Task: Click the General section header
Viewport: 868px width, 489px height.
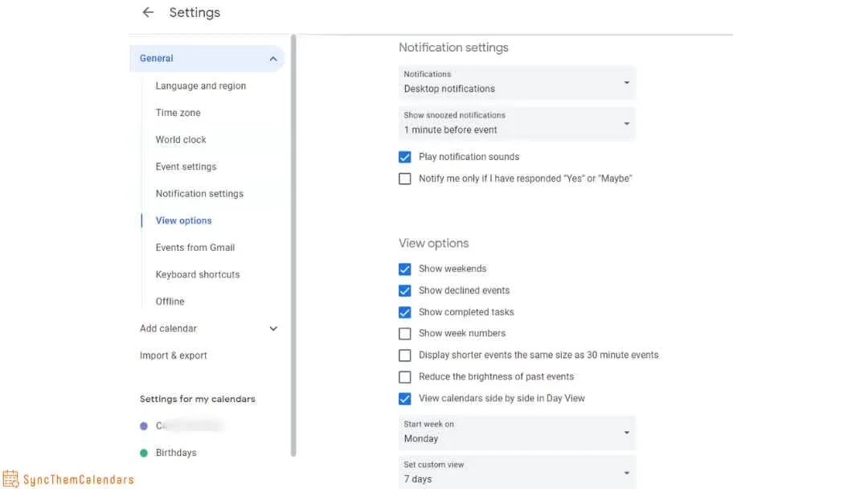Action: pos(207,58)
